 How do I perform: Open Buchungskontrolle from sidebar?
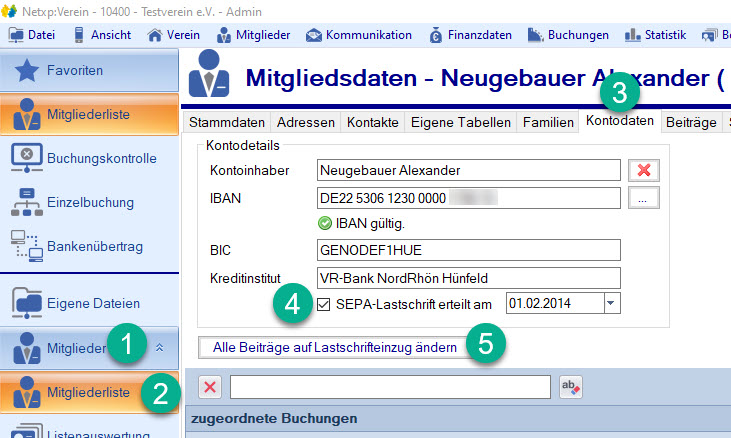click(90, 158)
